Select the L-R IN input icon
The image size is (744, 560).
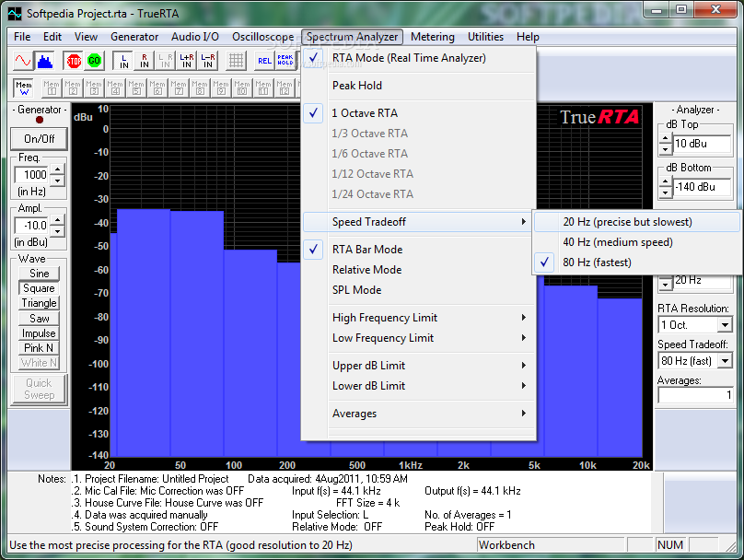coord(208,61)
